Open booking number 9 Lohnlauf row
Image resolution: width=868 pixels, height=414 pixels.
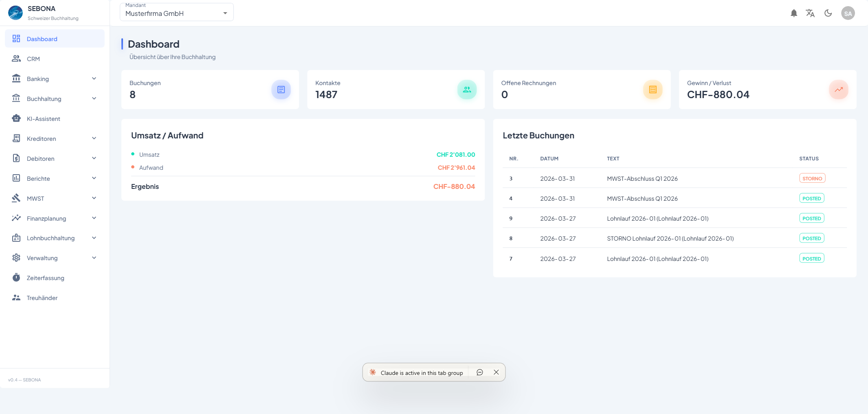pyautogui.click(x=657, y=219)
